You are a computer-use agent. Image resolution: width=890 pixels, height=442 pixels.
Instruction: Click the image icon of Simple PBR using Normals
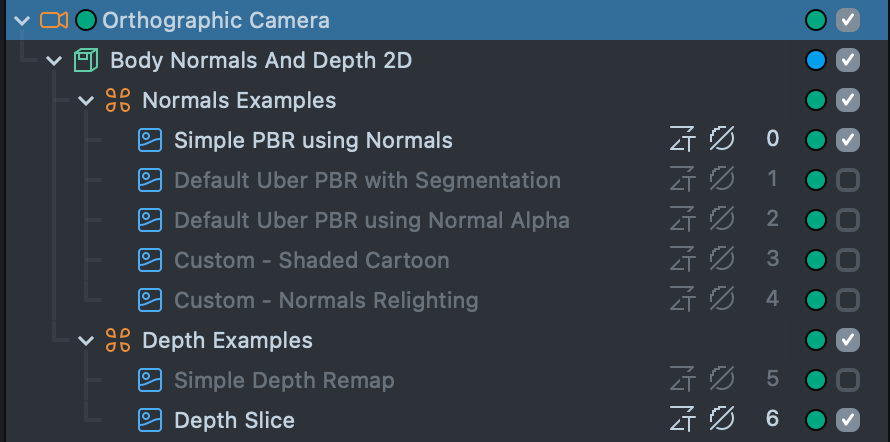[x=150, y=141]
